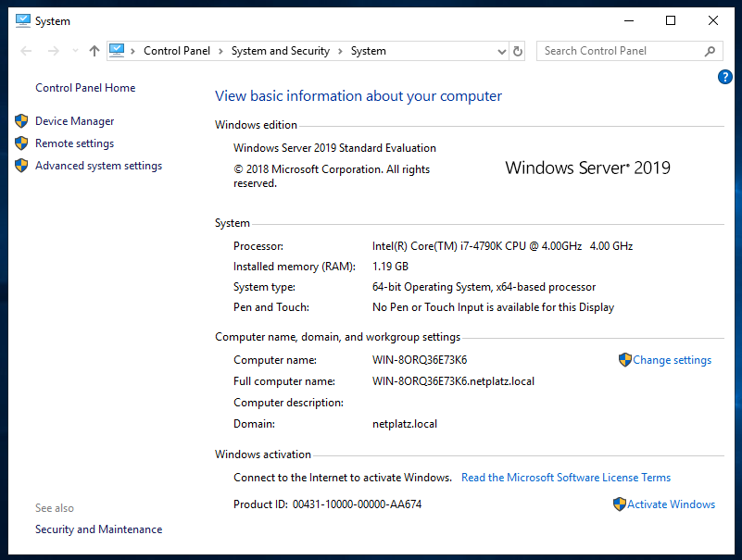Refresh the System page
Screen dimensions: 742x560
pyautogui.click(x=518, y=51)
